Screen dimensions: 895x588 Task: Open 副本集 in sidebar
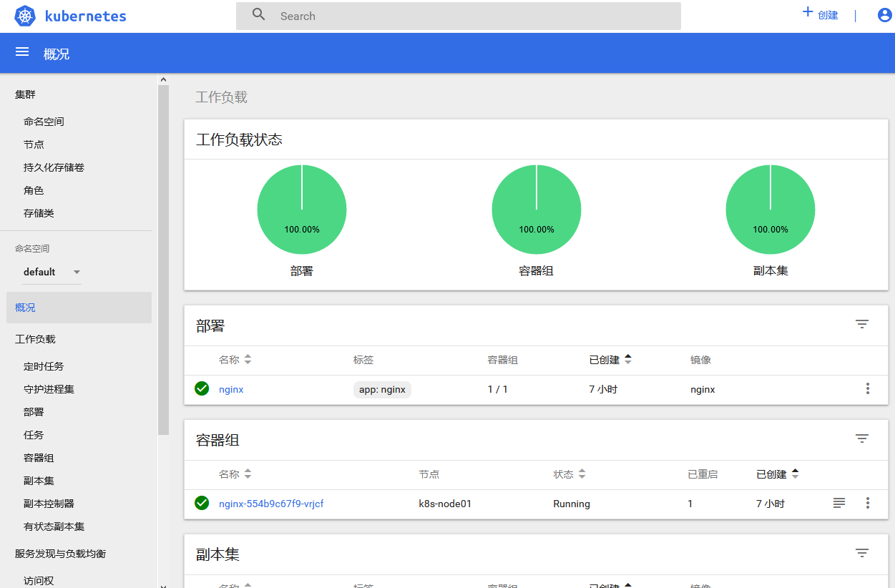coord(39,481)
